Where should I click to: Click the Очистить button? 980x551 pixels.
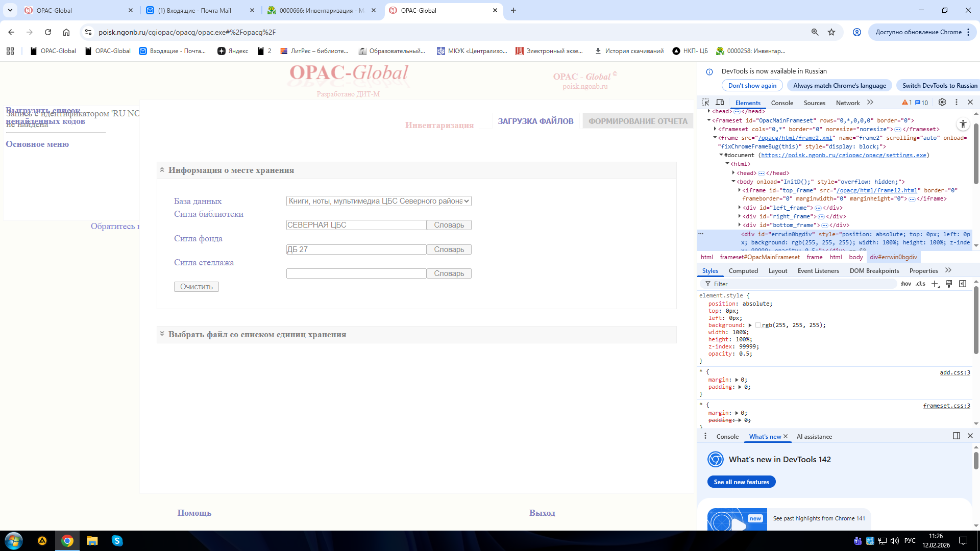(197, 287)
